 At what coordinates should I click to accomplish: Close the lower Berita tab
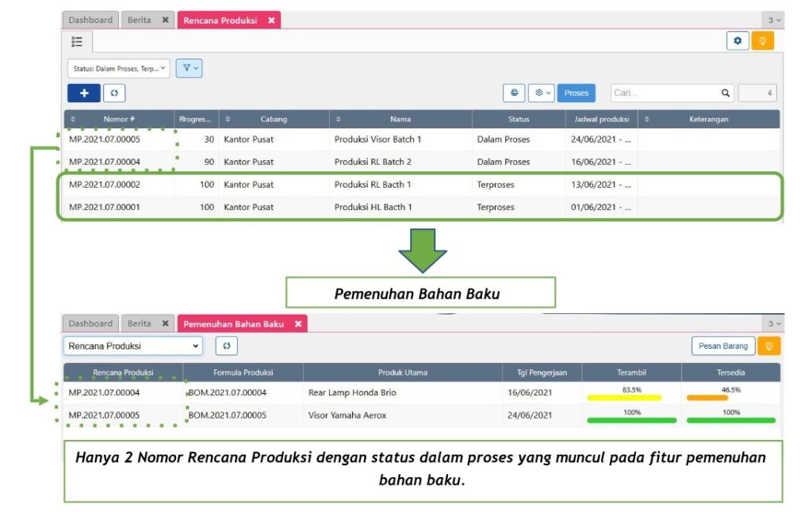tap(165, 323)
